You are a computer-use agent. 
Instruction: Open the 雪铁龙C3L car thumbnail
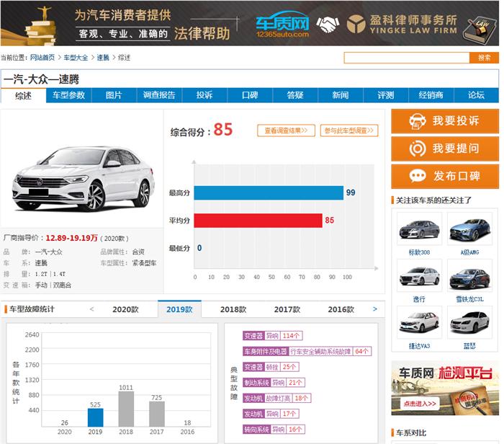click(469, 276)
